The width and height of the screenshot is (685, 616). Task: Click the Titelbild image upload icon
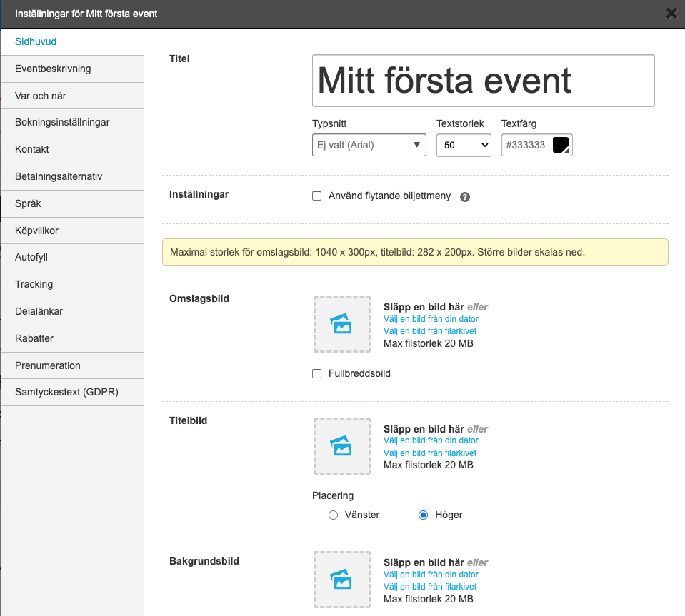[341, 446]
